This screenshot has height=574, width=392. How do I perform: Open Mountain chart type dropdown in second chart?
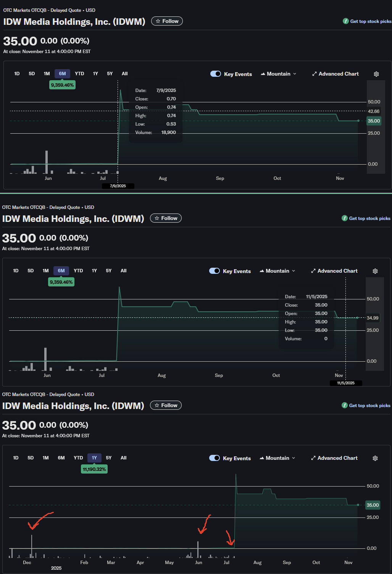[277, 271]
